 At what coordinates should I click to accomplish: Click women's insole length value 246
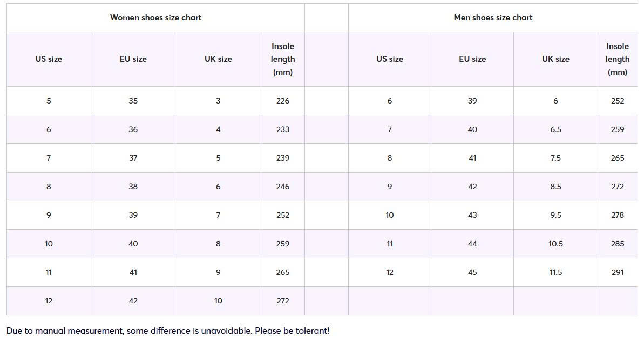282,187
